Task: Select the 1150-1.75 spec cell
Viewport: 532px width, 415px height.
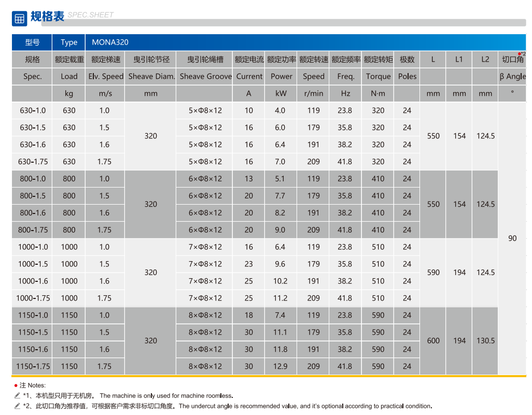Action: coord(33,366)
